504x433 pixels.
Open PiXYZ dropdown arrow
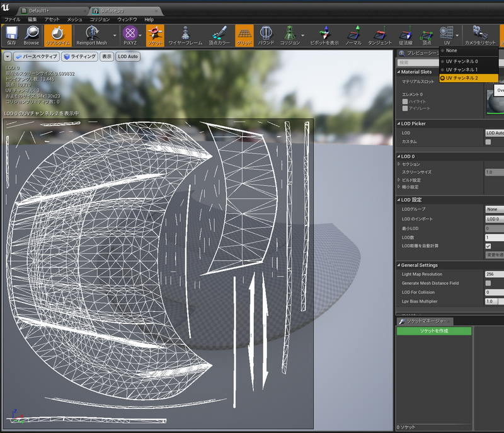(x=140, y=36)
